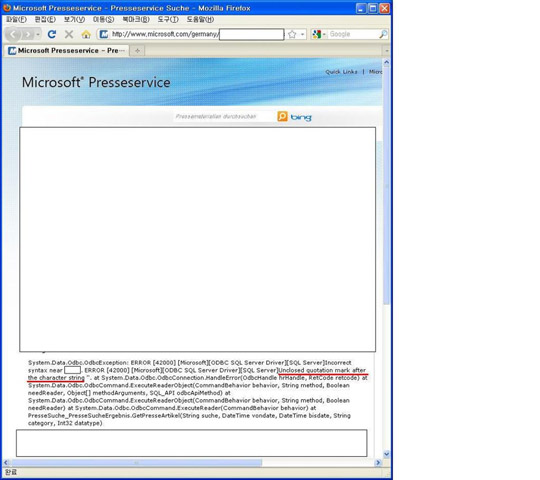This screenshot has width=540, height=480.
Task: Reload the page with the refresh icon
Action: tap(52, 34)
